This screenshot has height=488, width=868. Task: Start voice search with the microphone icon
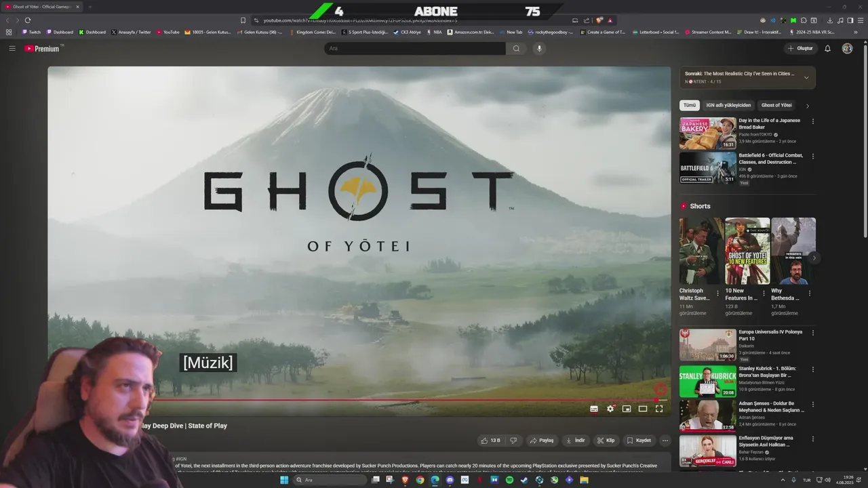[x=540, y=48]
